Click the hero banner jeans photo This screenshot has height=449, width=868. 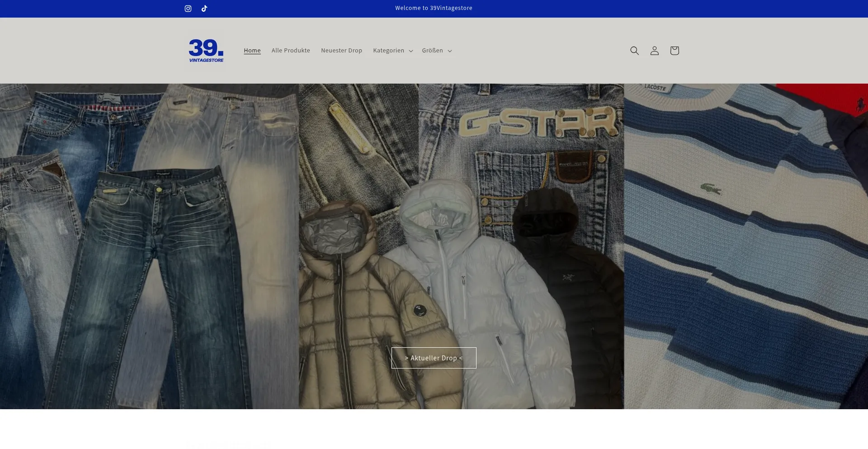tap(149, 246)
